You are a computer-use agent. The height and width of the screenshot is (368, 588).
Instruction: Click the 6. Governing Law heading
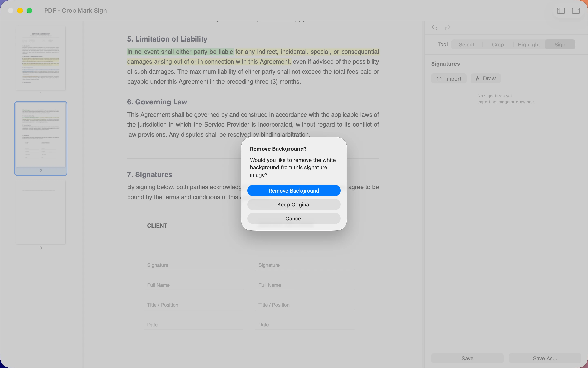point(157,102)
